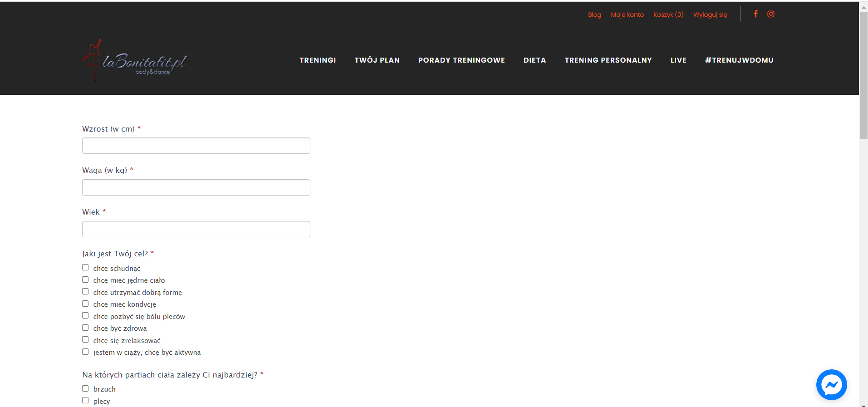868x407 pixels.
Task: Tick the "chcę mieć jędrne ciało" option
Action: (x=85, y=280)
